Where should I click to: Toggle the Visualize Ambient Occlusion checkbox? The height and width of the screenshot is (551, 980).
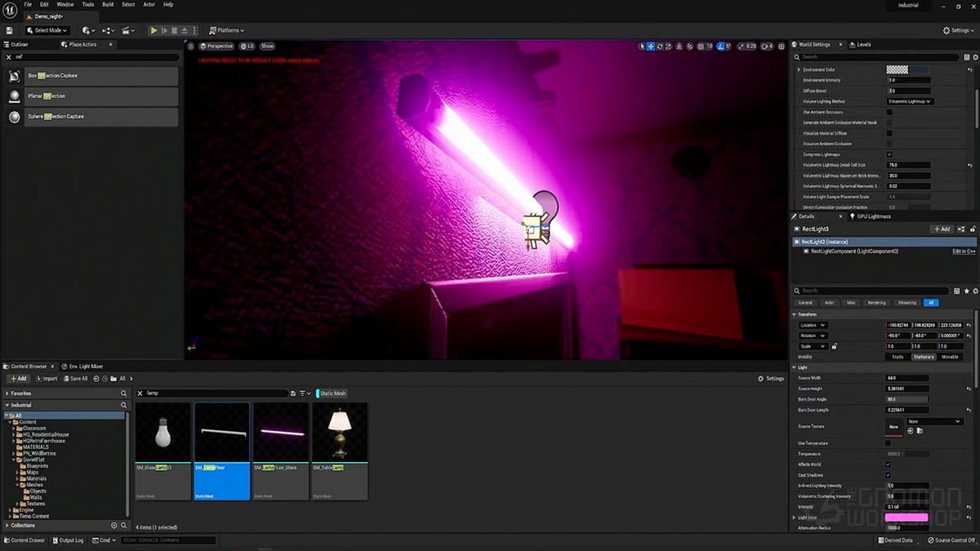click(x=889, y=144)
